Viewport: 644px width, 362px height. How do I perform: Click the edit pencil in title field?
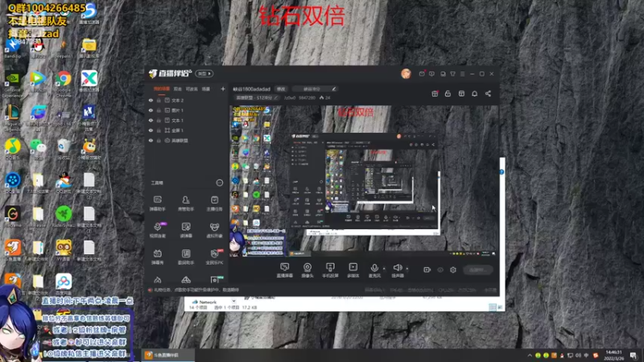click(x=334, y=89)
